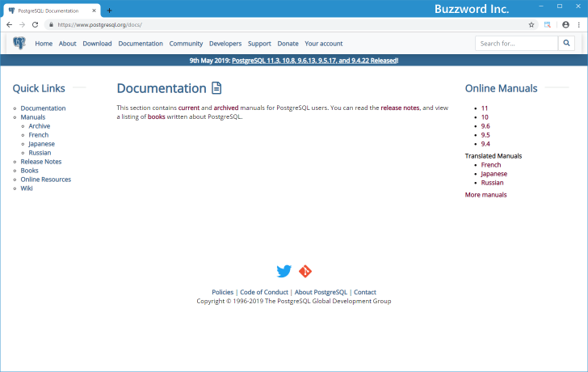Open a new browser tab with the plus button

pos(110,10)
